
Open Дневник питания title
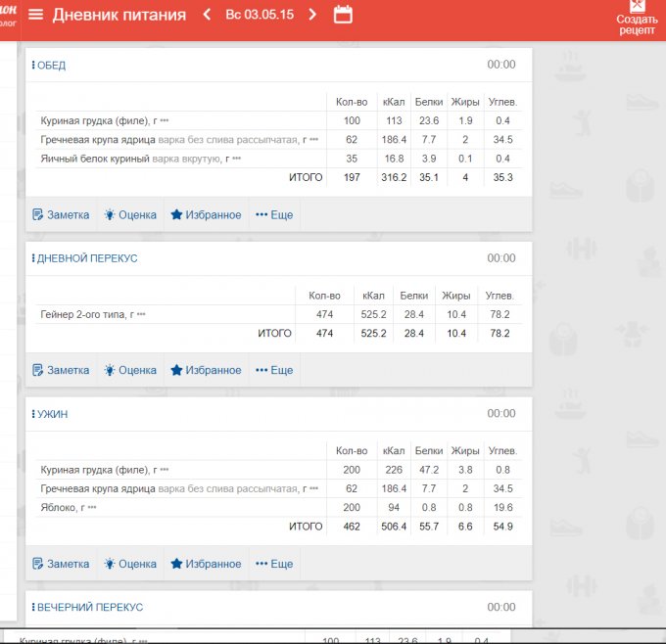tap(119, 15)
